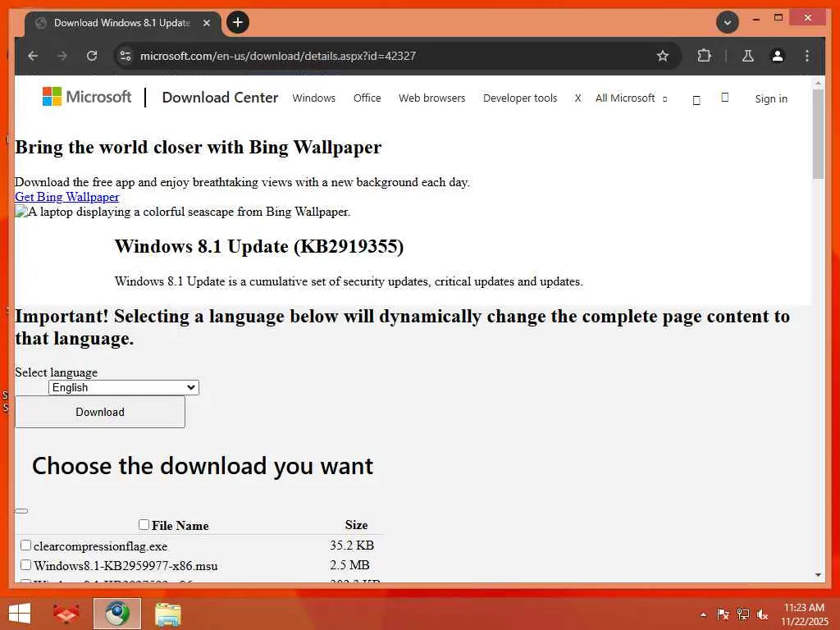Open the tab search dropdown
The image size is (840, 630).
point(728,22)
